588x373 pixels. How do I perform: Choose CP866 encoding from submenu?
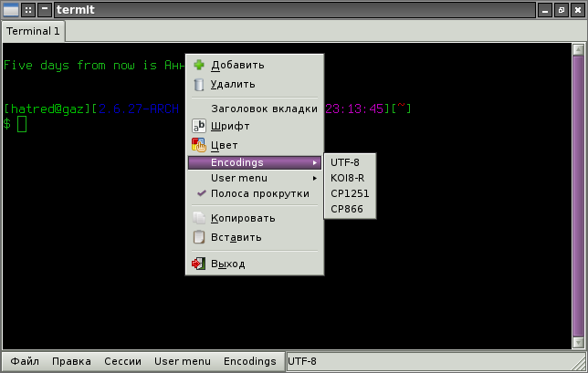coord(350,209)
